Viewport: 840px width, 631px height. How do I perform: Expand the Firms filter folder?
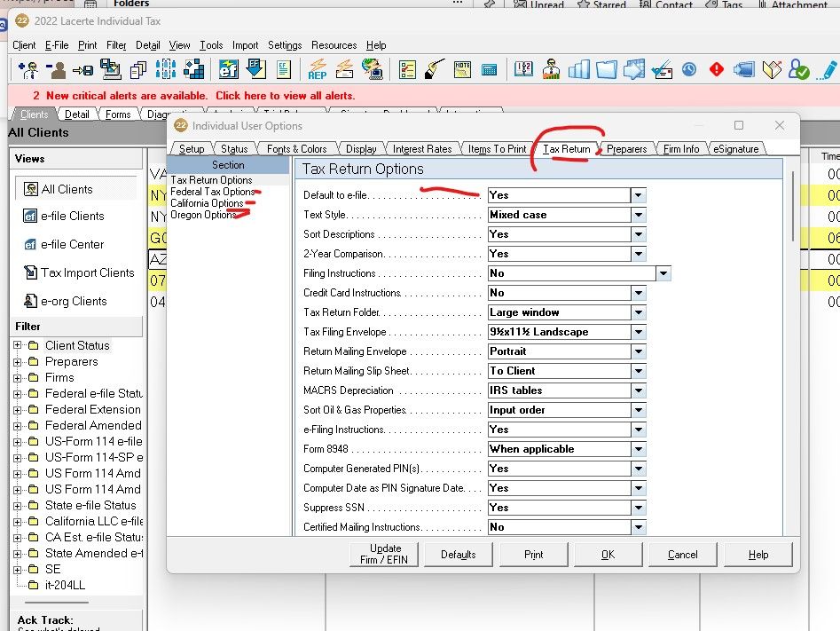click(18, 378)
